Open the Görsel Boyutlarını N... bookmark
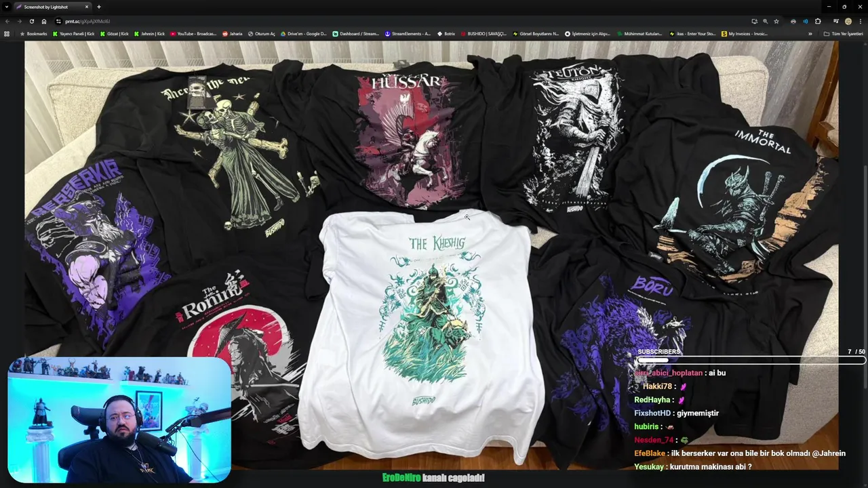This screenshot has width=868, height=488. coord(536,33)
